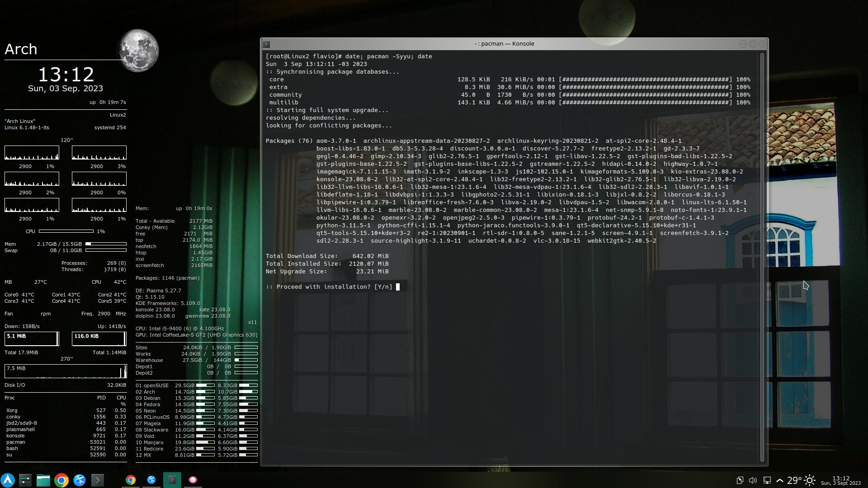Image resolution: width=868 pixels, height=488 pixels.
Task: Launch the Dolphin file manager icon
Action: pos(43,480)
